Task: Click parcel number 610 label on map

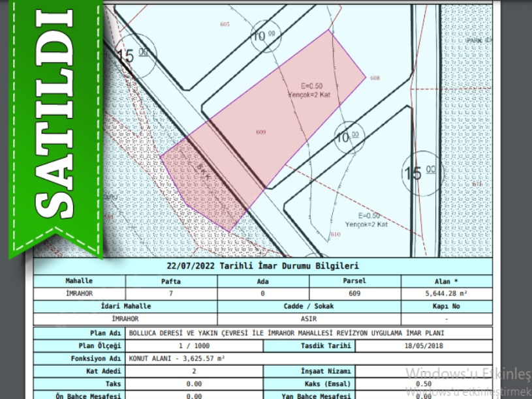Action: click(x=336, y=234)
